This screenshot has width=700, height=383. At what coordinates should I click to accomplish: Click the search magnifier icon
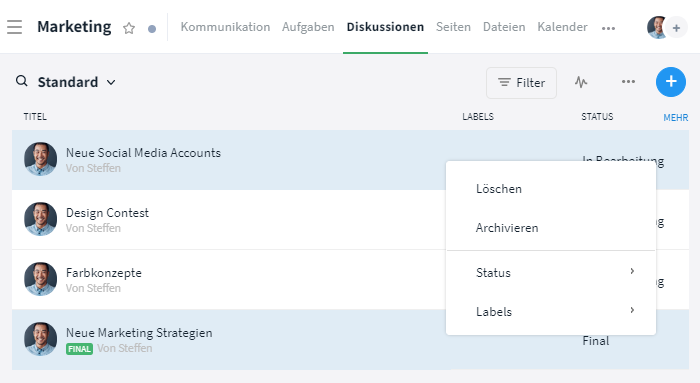pyautogui.click(x=21, y=81)
